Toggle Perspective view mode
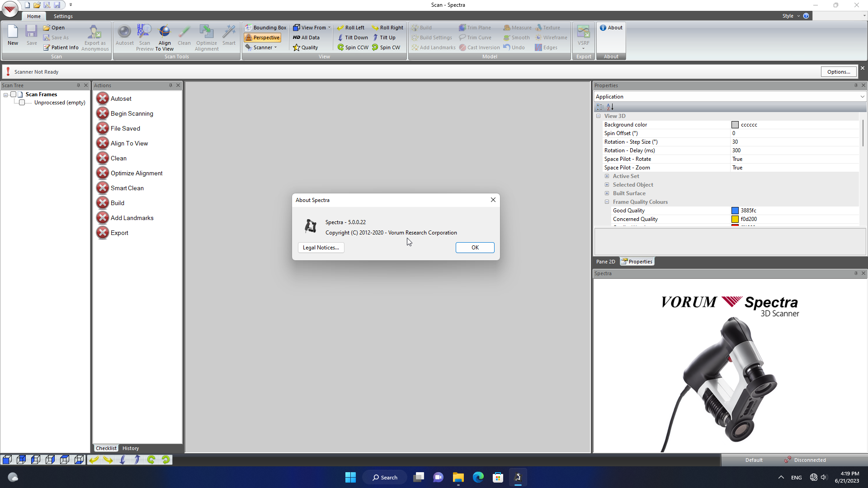The height and width of the screenshot is (488, 868). 263,38
